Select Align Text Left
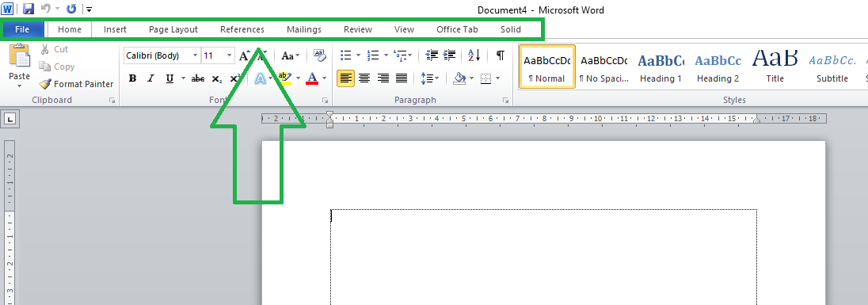Image resolution: width=868 pixels, height=305 pixels. click(346, 78)
